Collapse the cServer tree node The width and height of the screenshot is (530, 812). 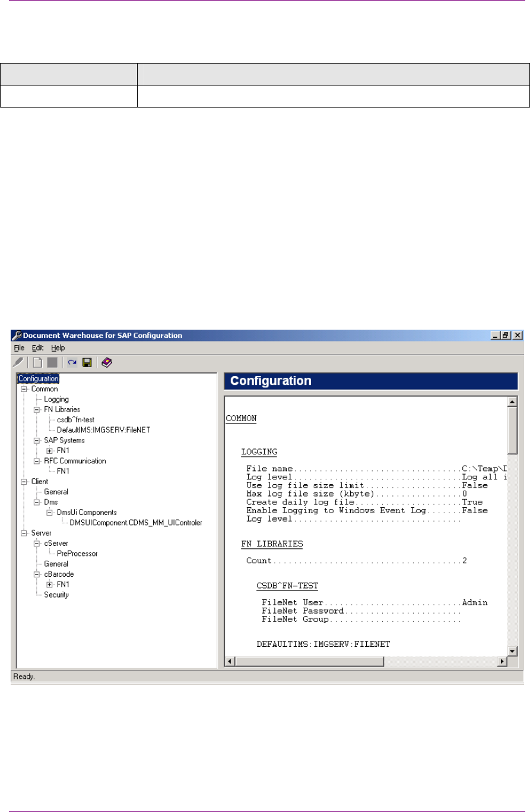click(37, 544)
